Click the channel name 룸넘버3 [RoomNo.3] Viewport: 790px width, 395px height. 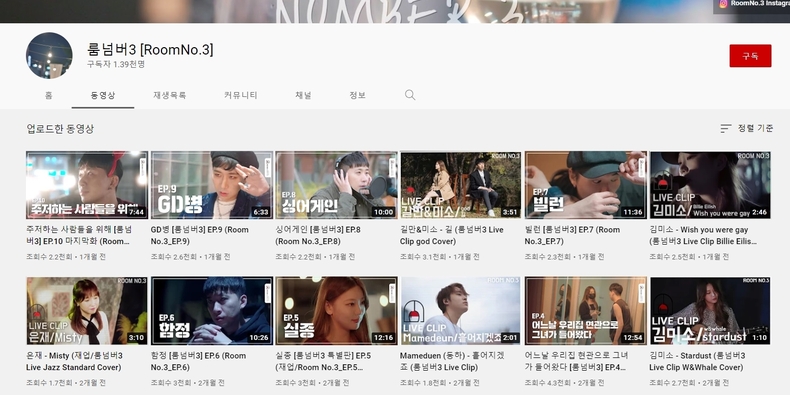click(x=150, y=49)
